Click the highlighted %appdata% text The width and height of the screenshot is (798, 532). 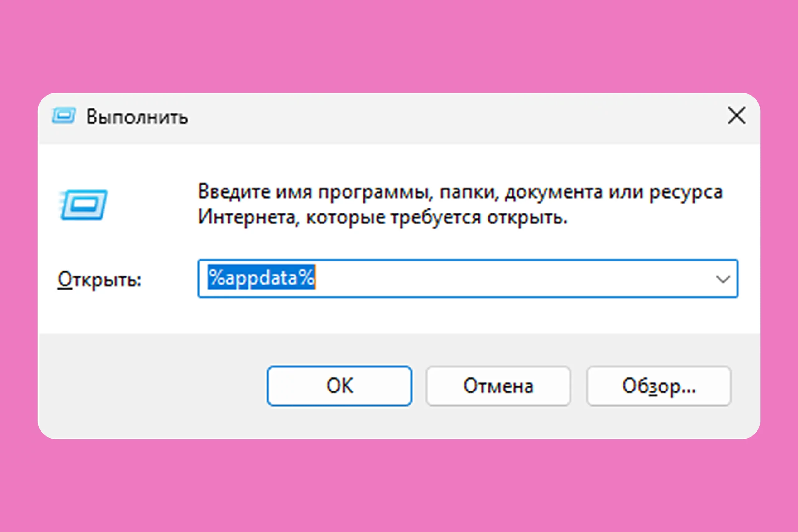(261, 278)
